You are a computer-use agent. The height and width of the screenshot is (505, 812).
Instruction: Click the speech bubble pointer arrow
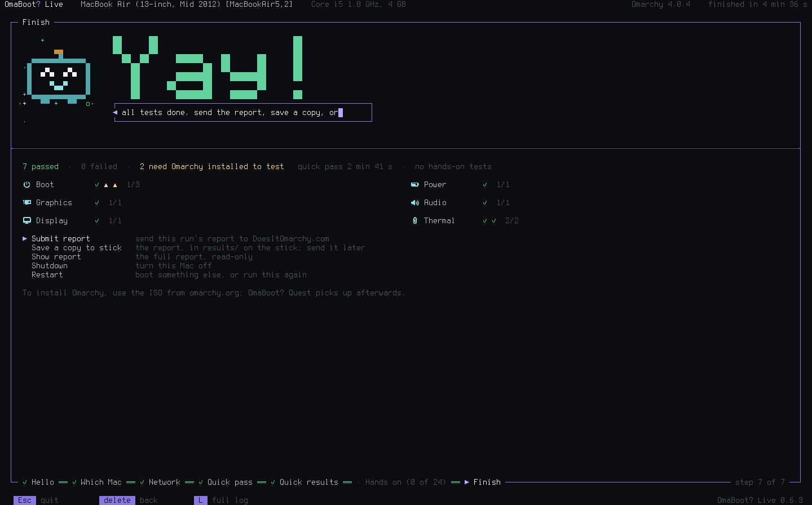click(x=115, y=112)
